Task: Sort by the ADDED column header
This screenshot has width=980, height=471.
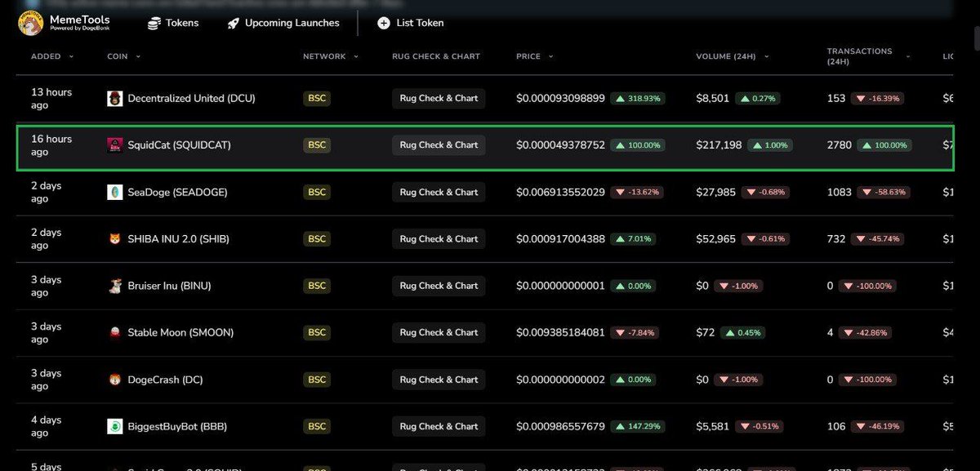Action: click(x=52, y=56)
